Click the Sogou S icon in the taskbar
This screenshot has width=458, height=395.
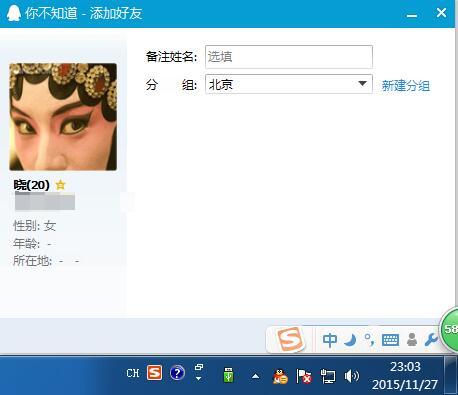coord(154,373)
